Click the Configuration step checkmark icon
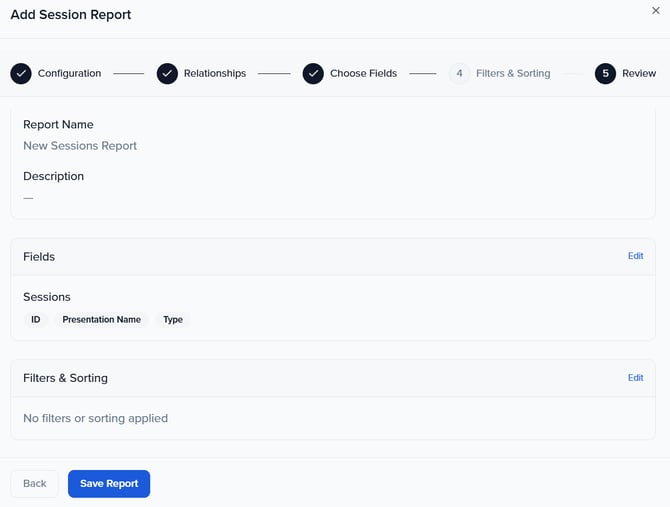The height and width of the screenshot is (507, 670). click(x=21, y=73)
